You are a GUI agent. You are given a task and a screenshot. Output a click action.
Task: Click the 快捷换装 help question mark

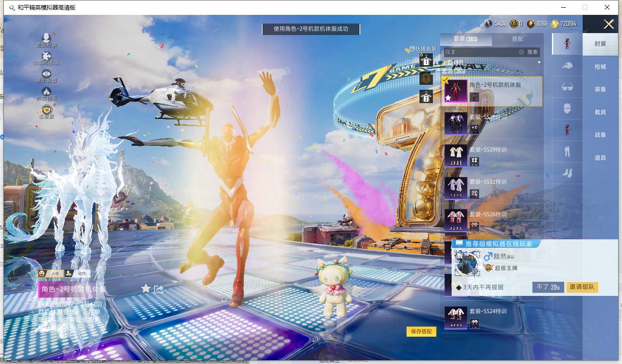coord(412,49)
